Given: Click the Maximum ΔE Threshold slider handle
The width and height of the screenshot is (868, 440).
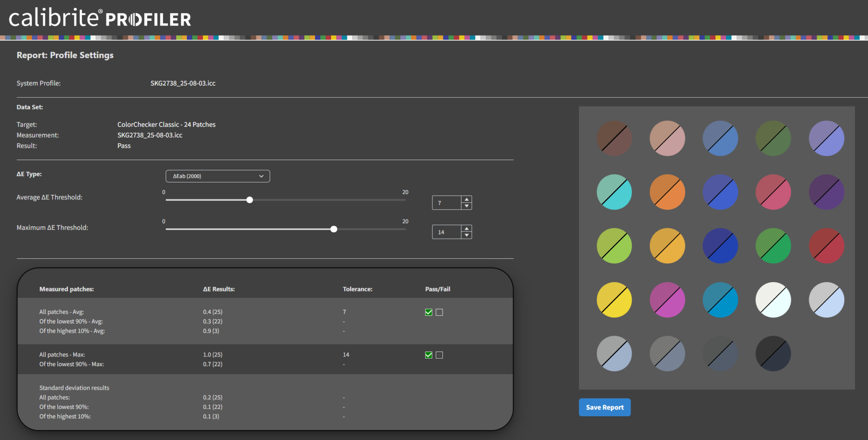Looking at the screenshot, I should pos(334,229).
